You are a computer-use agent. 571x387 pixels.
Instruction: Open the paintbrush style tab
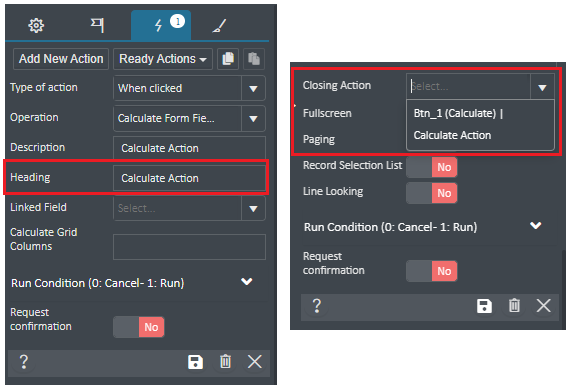click(219, 25)
